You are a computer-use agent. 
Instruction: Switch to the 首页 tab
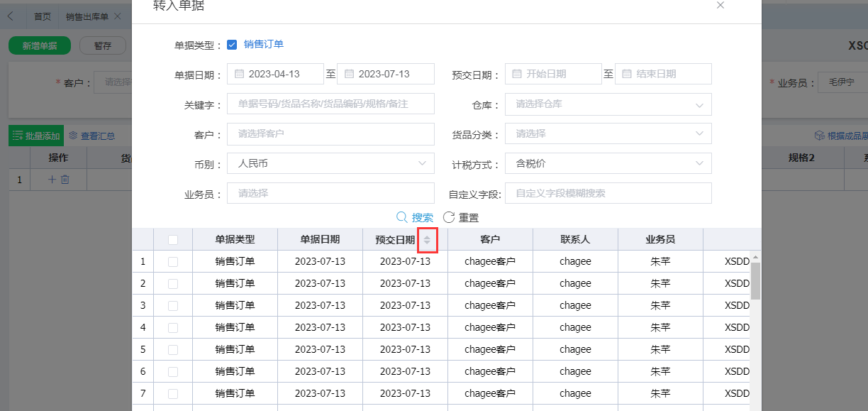point(43,16)
